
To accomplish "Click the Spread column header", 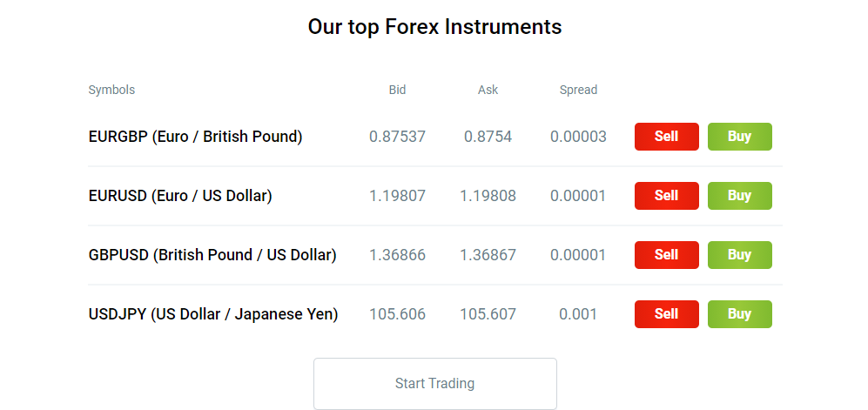I will pyautogui.click(x=578, y=91).
